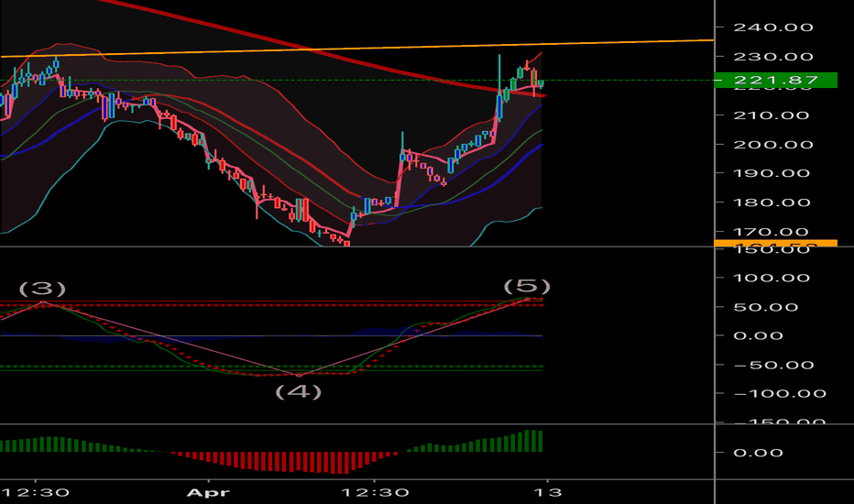The image size is (854, 504).
Task: Click the last green histogram bar
Action: [541, 442]
